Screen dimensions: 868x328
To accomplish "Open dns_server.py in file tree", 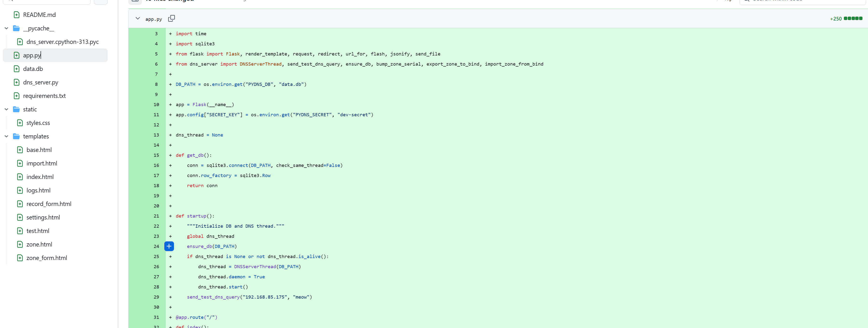I will click(x=41, y=82).
